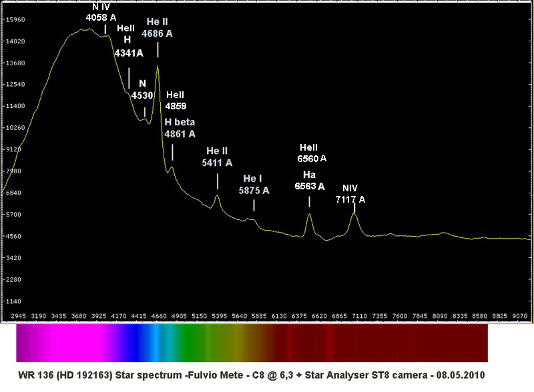Click the 7355 wavelength tick label

(x=380, y=316)
